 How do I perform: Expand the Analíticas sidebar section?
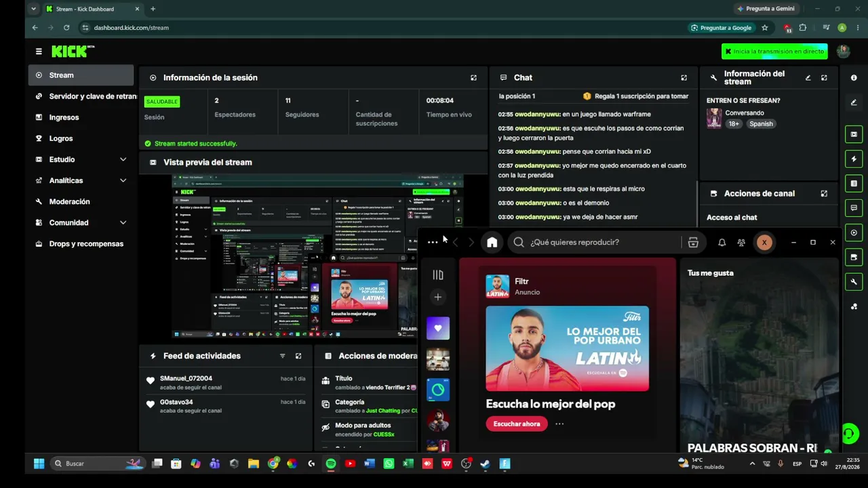tap(81, 180)
